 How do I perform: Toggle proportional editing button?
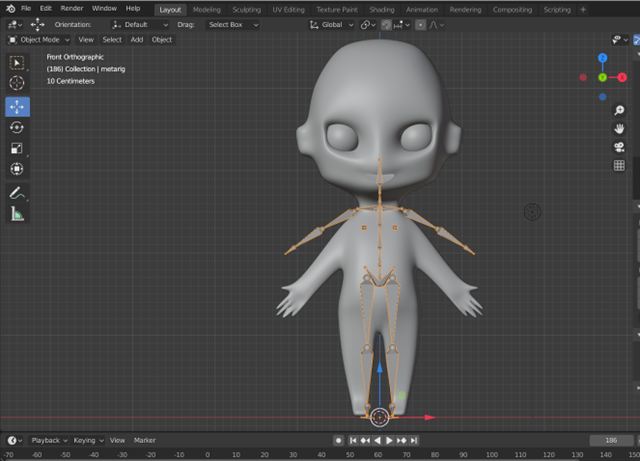[x=420, y=25]
